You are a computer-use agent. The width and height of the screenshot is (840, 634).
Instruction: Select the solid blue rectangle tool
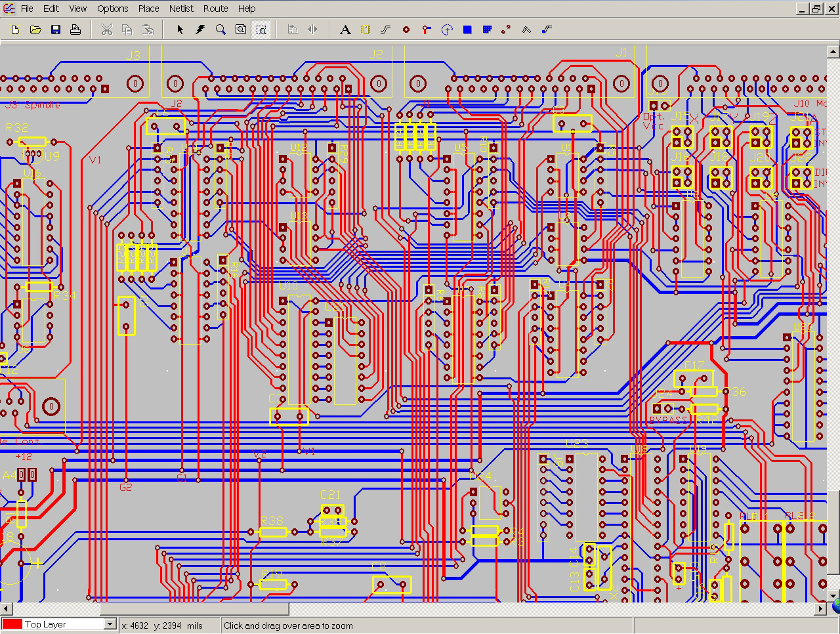467,30
